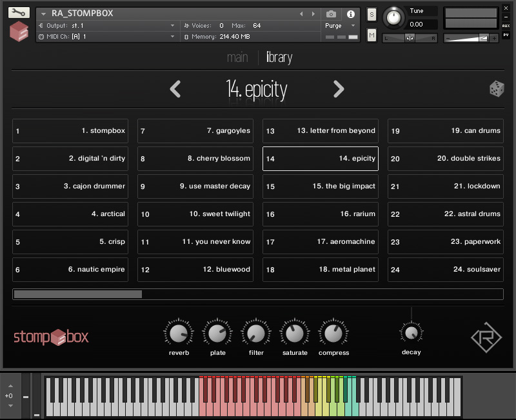The width and height of the screenshot is (516, 420).
Task: Collapse instrument with header dropdown triangle
Action: click(x=43, y=14)
